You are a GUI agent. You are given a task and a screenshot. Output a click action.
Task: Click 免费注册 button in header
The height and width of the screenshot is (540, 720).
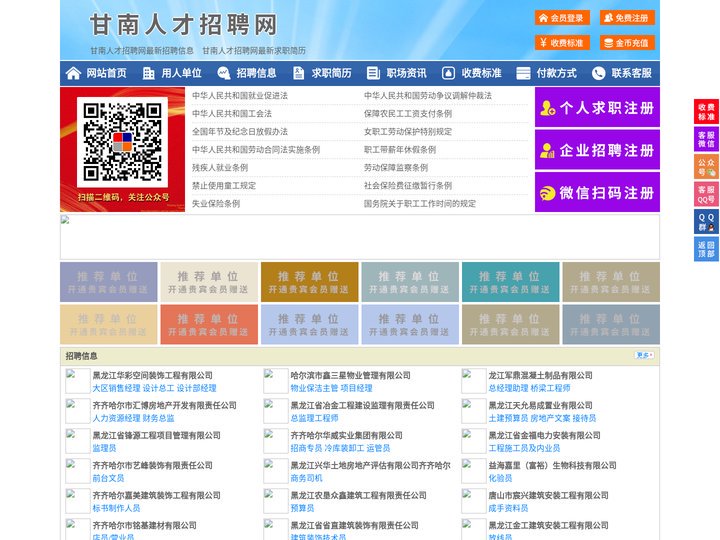pos(627,18)
